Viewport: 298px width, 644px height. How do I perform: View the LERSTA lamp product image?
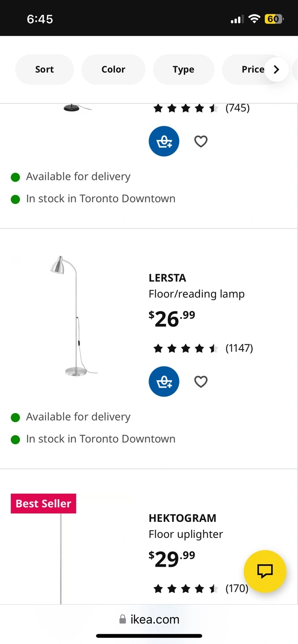pyautogui.click(x=74, y=316)
